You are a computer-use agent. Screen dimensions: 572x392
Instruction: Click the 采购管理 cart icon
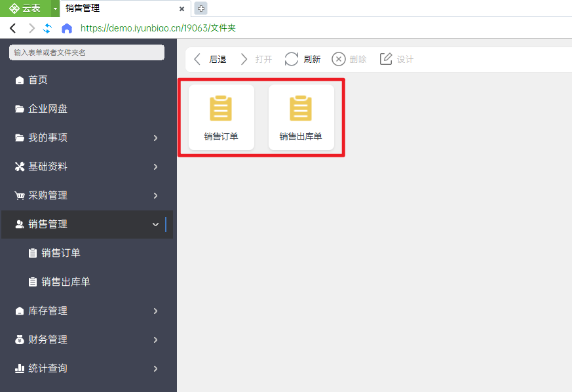pos(20,195)
